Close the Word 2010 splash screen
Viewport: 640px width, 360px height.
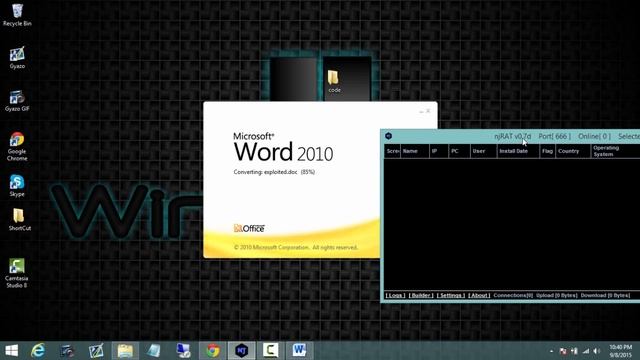428,111
